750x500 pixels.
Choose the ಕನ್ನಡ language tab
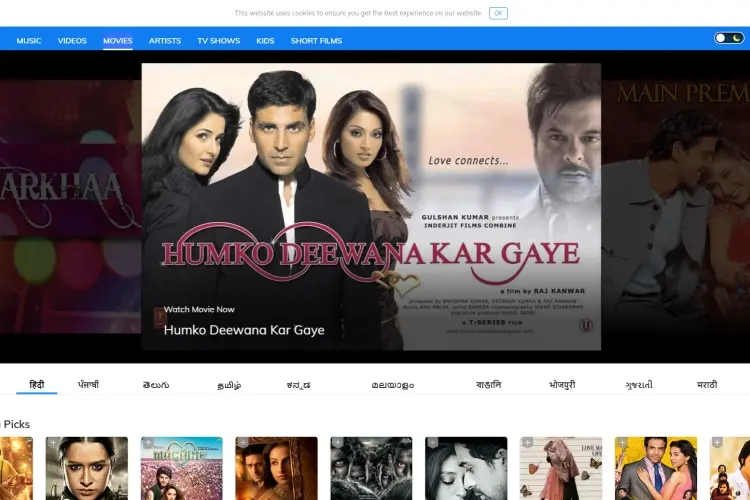(x=298, y=385)
